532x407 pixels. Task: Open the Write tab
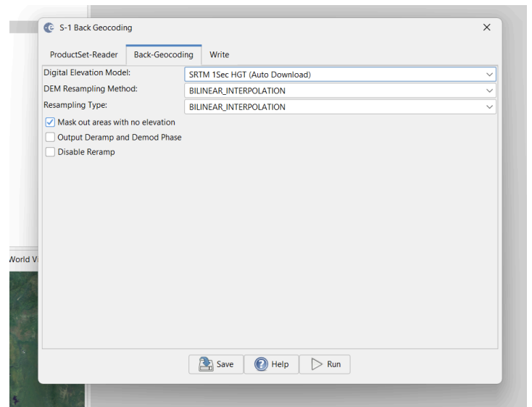pyautogui.click(x=219, y=55)
